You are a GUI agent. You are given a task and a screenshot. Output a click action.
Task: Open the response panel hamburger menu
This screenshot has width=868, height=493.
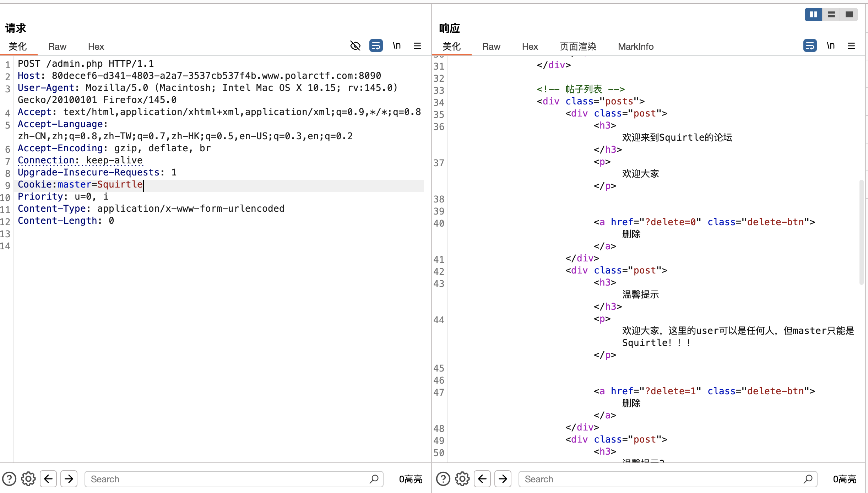851,46
